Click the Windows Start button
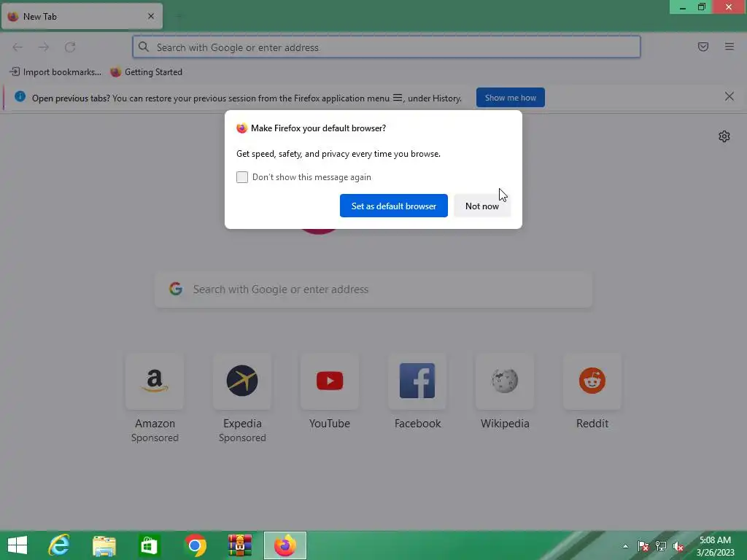This screenshot has height=560, width=747. coord(18,545)
